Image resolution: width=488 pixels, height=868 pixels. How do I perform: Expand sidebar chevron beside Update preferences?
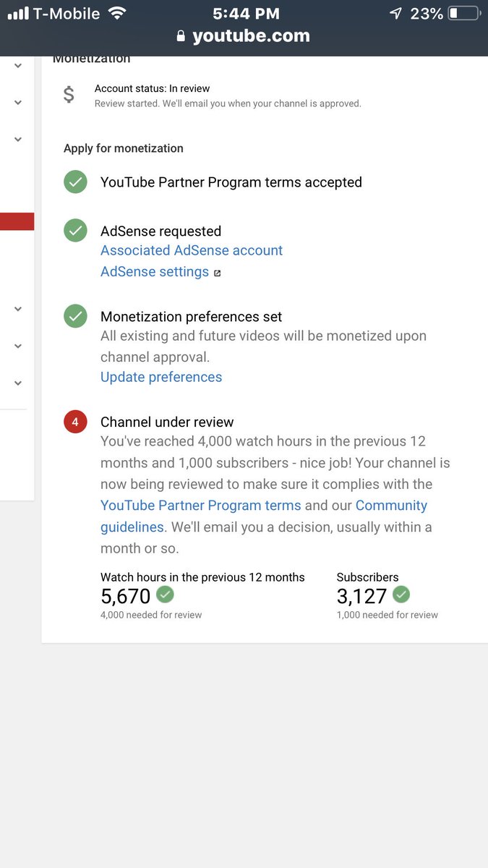18,383
